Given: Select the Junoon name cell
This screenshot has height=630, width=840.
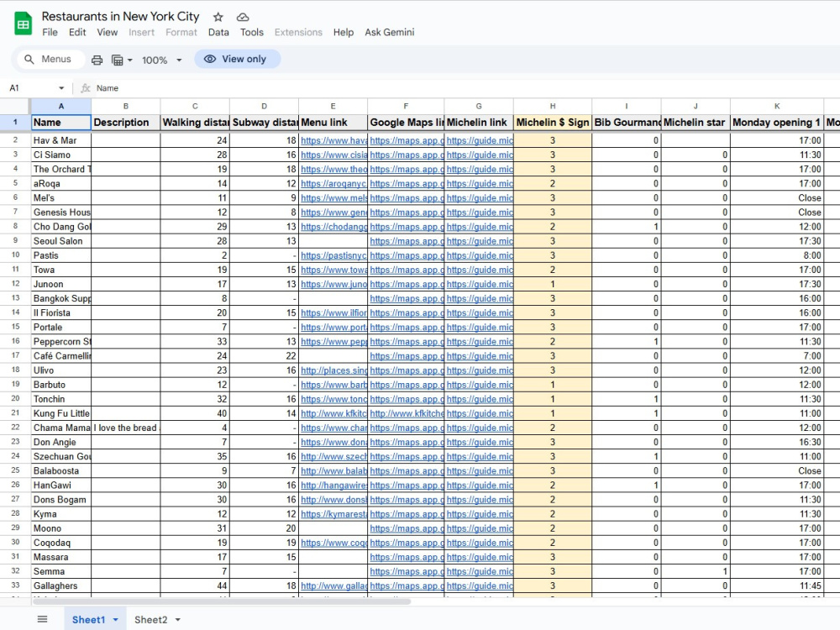Looking at the screenshot, I should pyautogui.click(x=61, y=285).
